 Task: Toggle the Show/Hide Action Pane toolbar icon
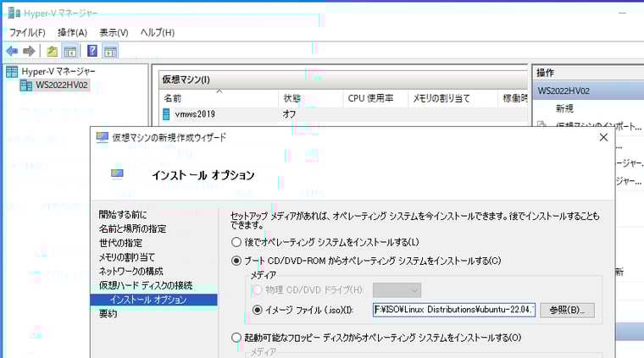(110, 52)
